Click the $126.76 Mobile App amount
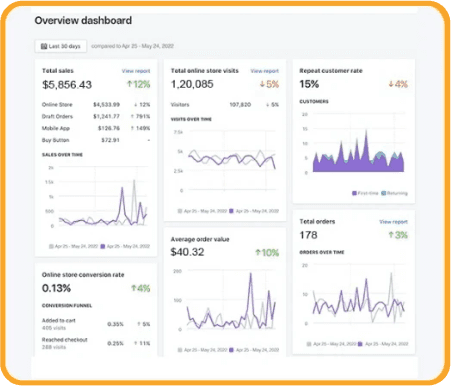The image size is (451, 386). coord(109,128)
